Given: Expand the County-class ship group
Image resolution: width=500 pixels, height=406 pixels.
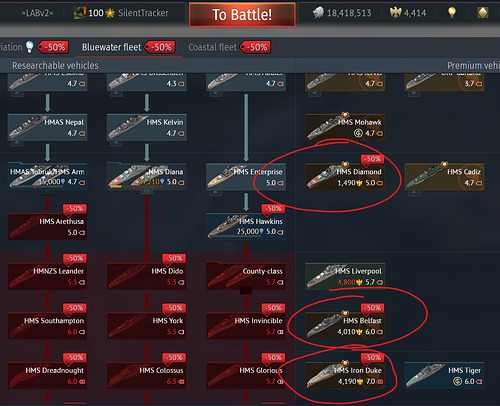Looking at the screenshot, I should click(x=246, y=276).
